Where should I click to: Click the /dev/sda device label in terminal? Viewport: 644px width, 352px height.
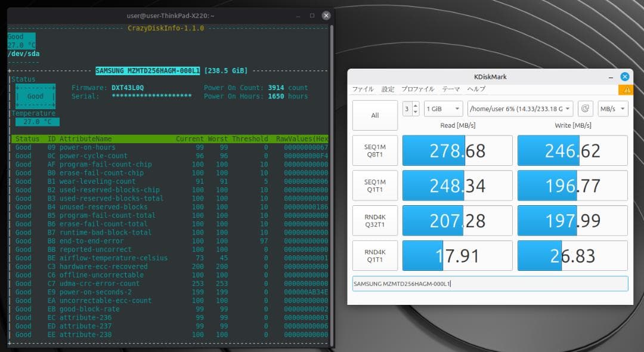24,54
